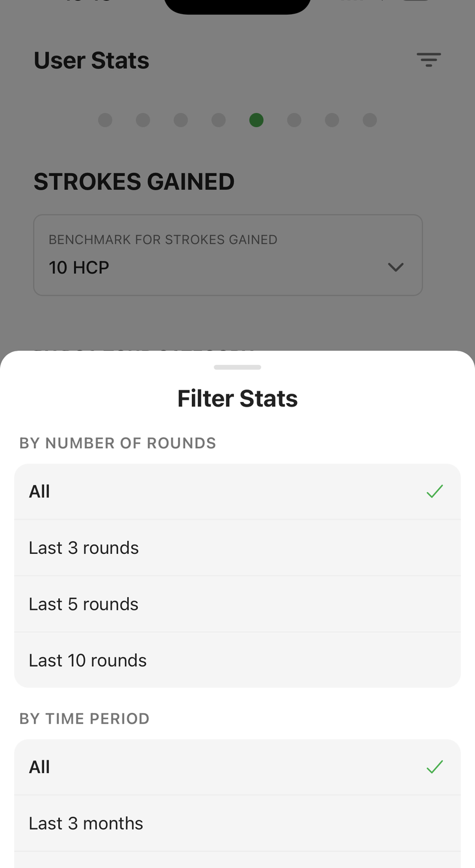Go to the third page indicator dot

180,120
